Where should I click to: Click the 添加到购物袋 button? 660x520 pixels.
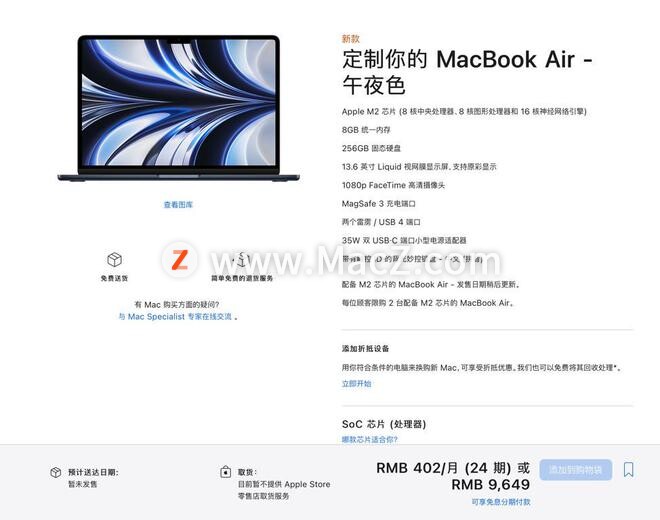point(575,469)
